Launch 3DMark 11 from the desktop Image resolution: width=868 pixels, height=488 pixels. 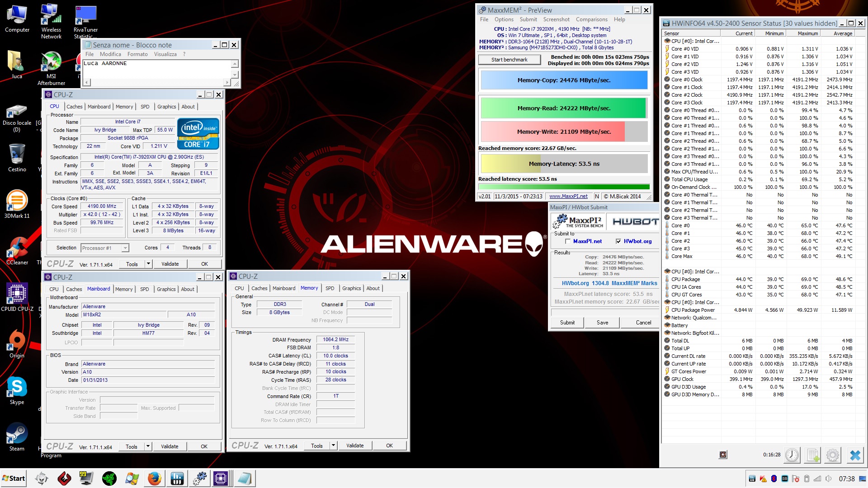(x=17, y=204)
